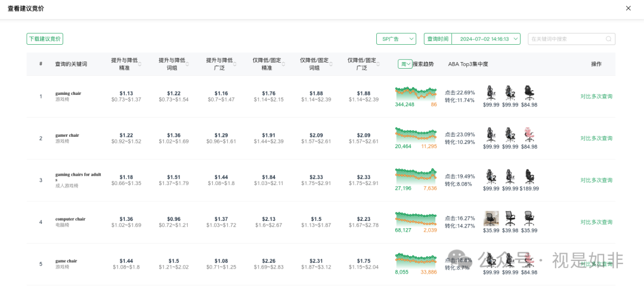Open the 周 period dropdown for 搜索趋势

pos(405,64)
